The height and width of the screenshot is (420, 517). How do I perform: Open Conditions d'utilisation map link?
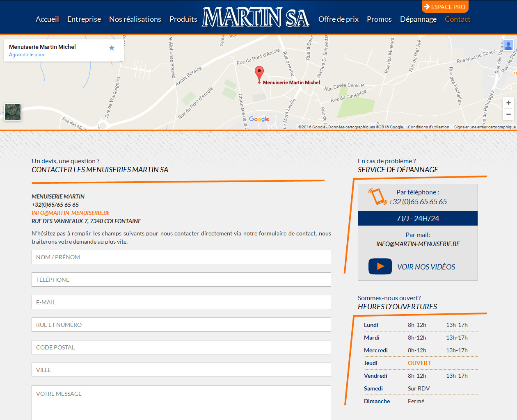(x=428, y=127)
